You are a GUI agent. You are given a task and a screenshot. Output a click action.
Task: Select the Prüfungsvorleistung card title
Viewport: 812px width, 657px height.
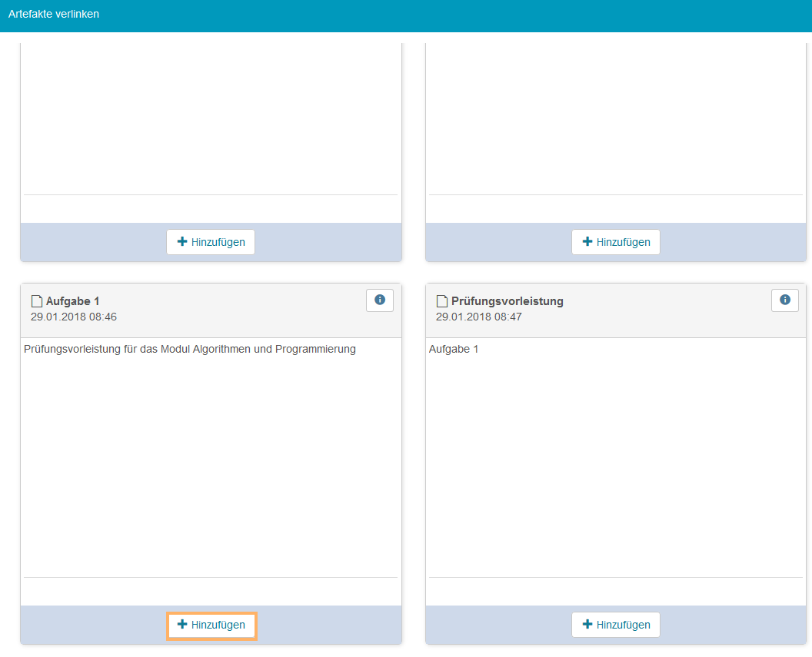point(507,301)
